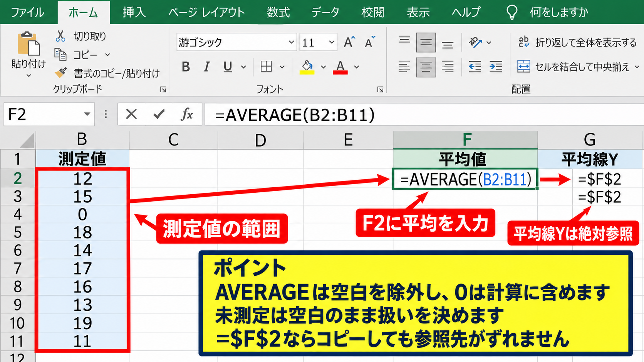This screenshot has height=362, width=644.
Task: Open font size dropdown 11
Action: [x=332, y=42]
